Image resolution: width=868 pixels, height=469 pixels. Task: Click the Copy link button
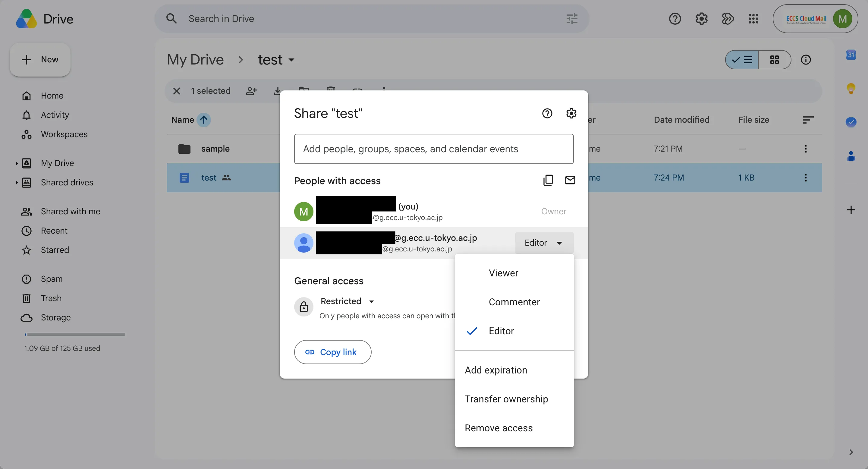coord(332,352)
